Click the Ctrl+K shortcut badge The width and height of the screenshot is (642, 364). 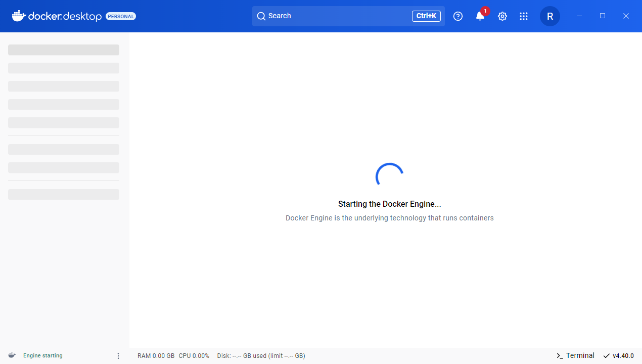coord(426,16)
